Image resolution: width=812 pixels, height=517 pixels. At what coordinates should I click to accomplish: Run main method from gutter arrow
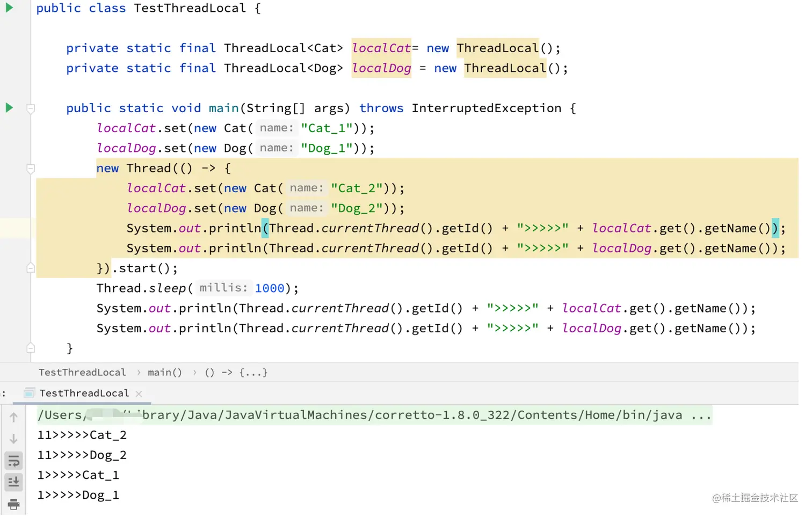(x=9, y=107)
